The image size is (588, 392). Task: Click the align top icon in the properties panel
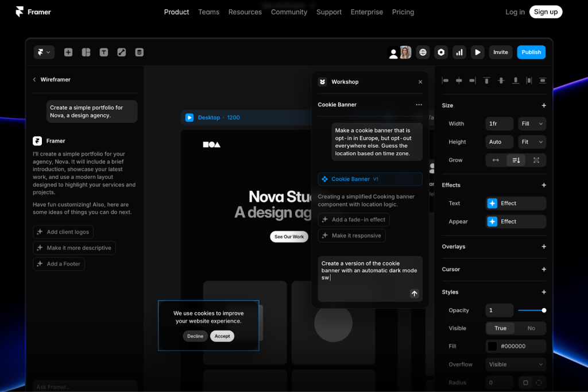486,81
